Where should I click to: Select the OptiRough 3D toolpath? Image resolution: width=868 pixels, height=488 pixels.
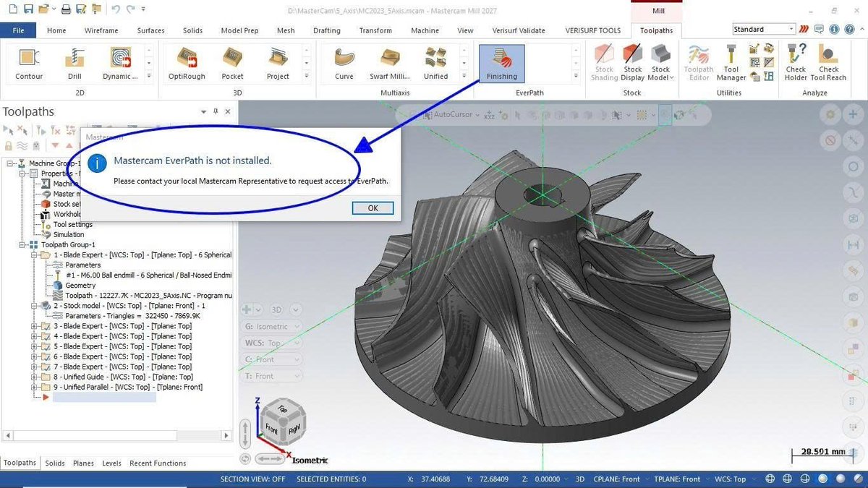tap(187, 64)
